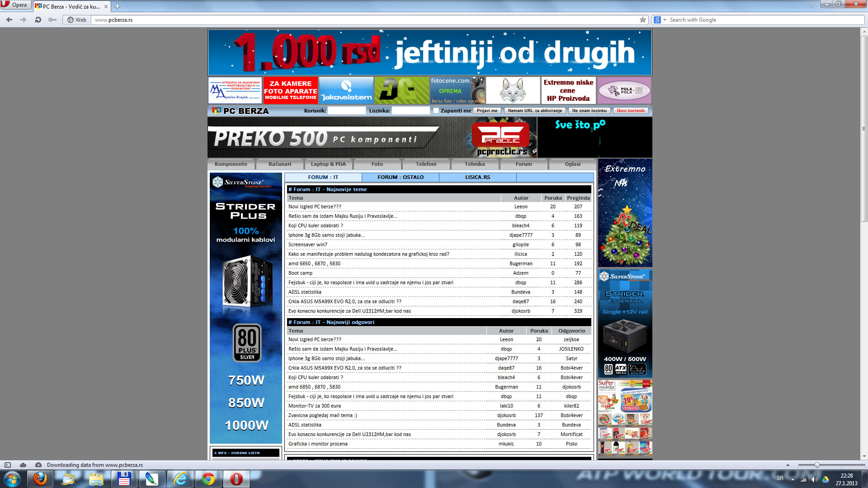Open the POLA POLA EU banner
The height and width of the screenshot is (488, 868).
click(x=624, y=90)
